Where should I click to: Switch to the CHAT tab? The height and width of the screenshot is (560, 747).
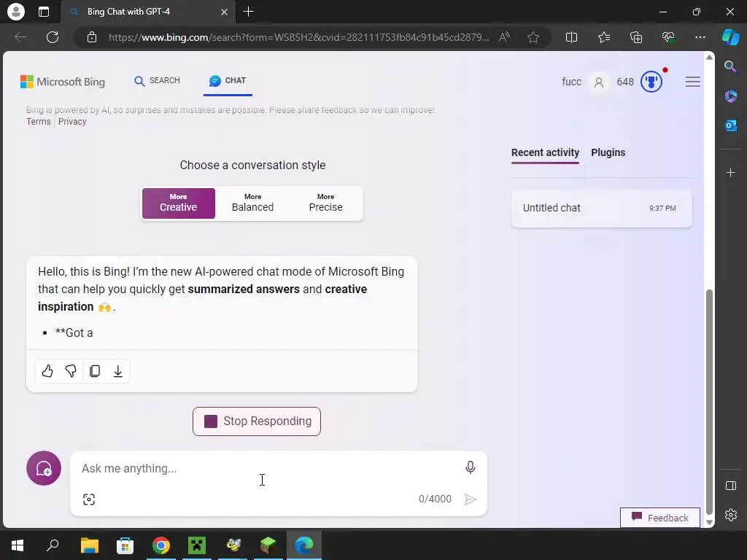(x=228, y=80)
